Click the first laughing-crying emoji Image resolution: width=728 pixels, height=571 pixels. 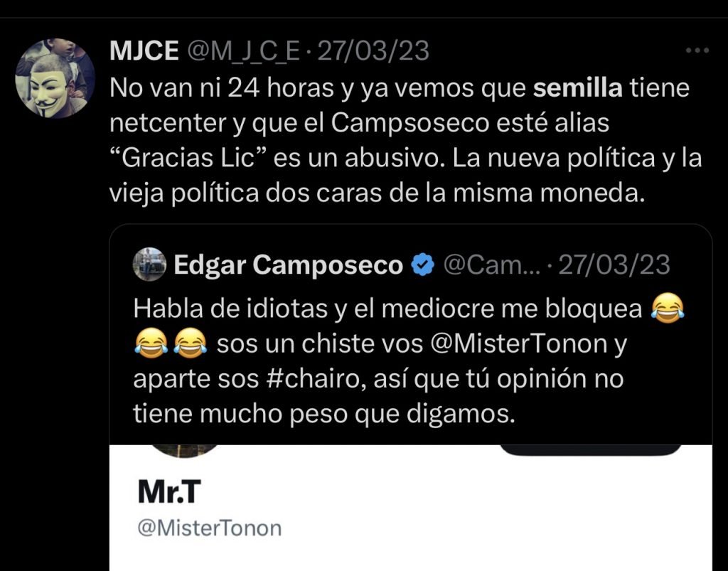[668, 308]
